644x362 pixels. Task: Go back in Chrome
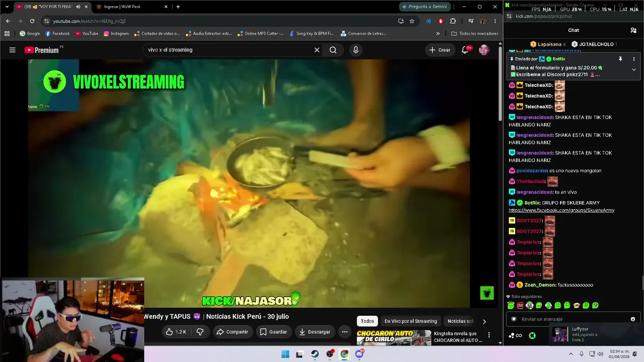[x=8, y=21]
